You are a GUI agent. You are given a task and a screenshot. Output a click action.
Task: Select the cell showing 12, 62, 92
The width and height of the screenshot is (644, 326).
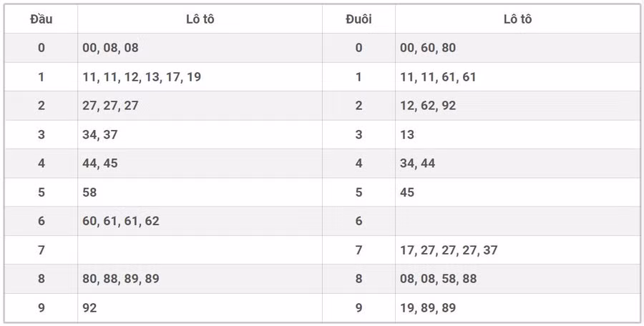pyautogui.click(x=428, y=106)
